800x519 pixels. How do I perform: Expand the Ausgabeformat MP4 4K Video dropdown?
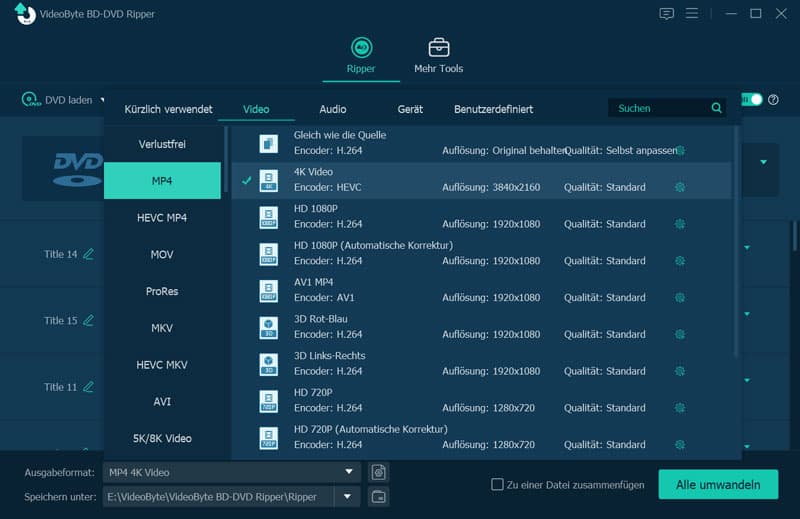point(349,472)
